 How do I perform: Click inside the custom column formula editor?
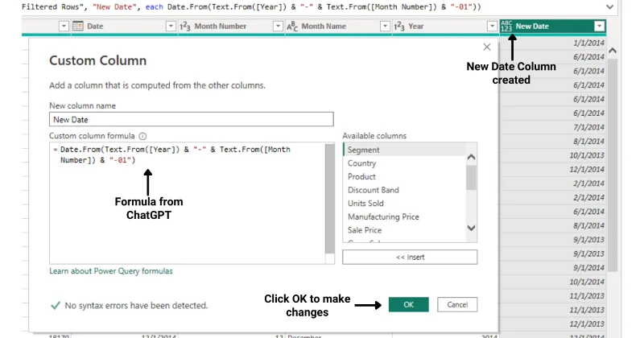pos(188,204)
